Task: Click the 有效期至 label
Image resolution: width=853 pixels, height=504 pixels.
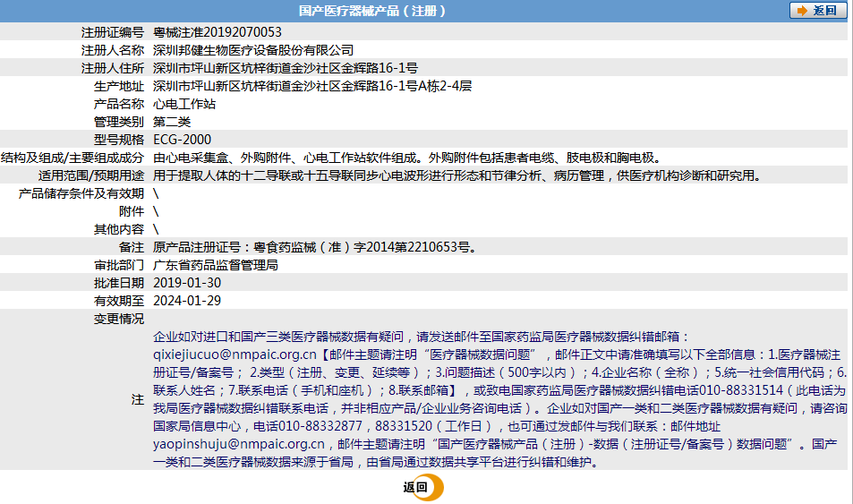Action: [118, 301]
